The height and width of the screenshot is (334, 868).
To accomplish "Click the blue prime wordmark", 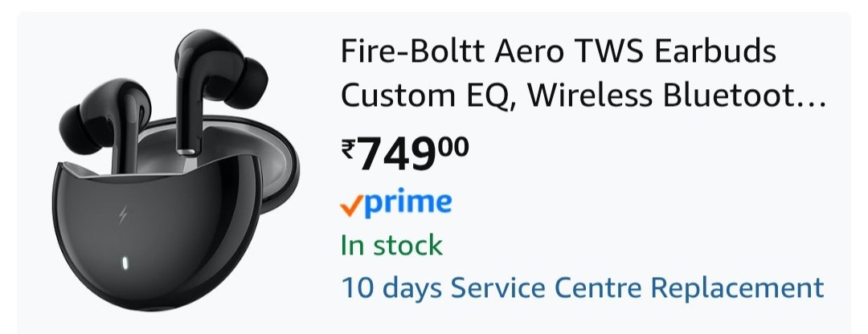I will click(x=407, y=202).
